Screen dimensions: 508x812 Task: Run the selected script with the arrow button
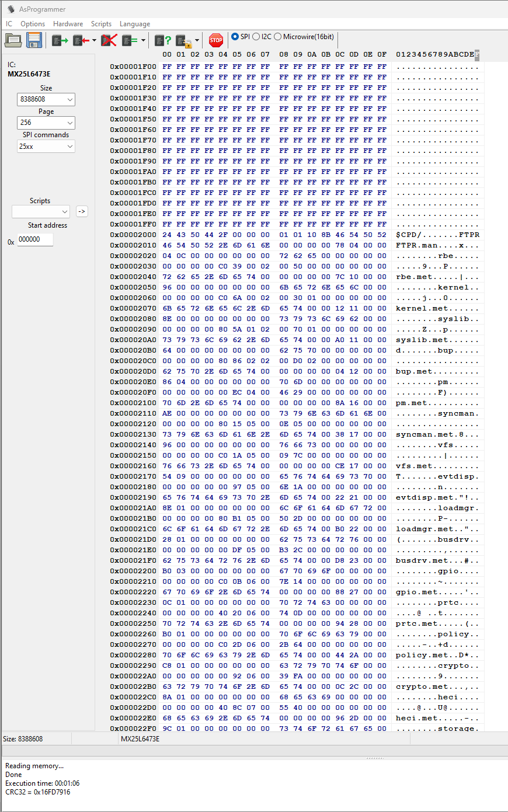(x=82, y=211)
